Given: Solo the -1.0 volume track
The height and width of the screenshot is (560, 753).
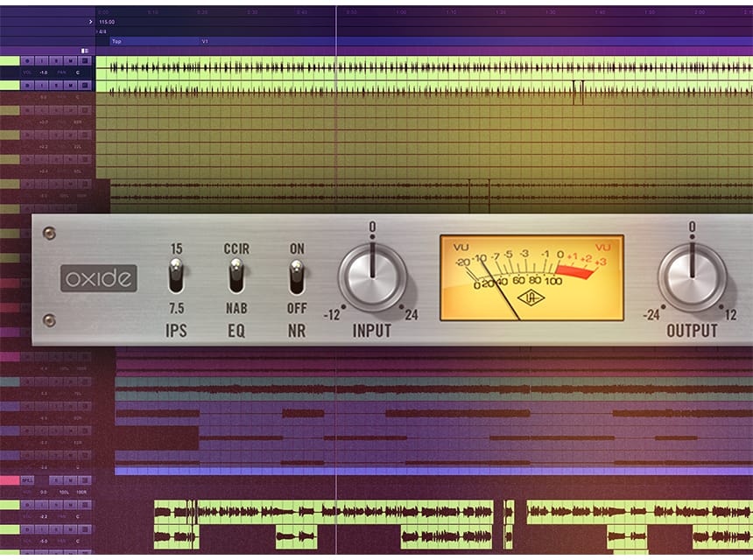Looking at the screenshot, I should (56, 60).
